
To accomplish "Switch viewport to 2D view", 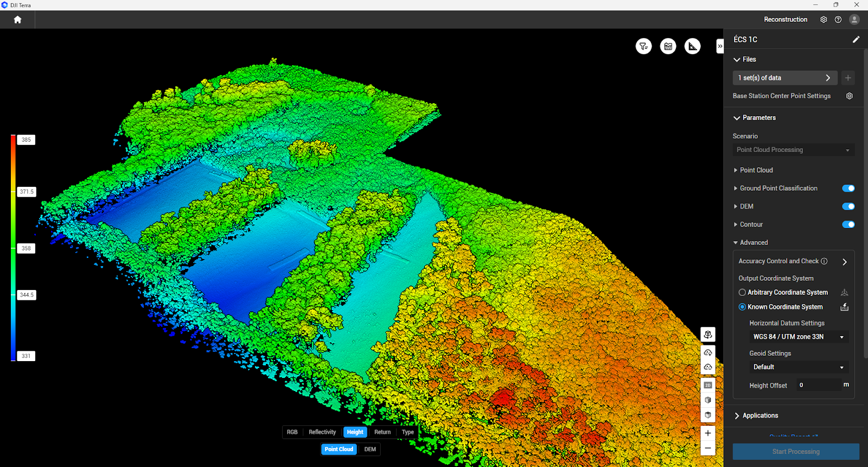I will coord(707,385).
